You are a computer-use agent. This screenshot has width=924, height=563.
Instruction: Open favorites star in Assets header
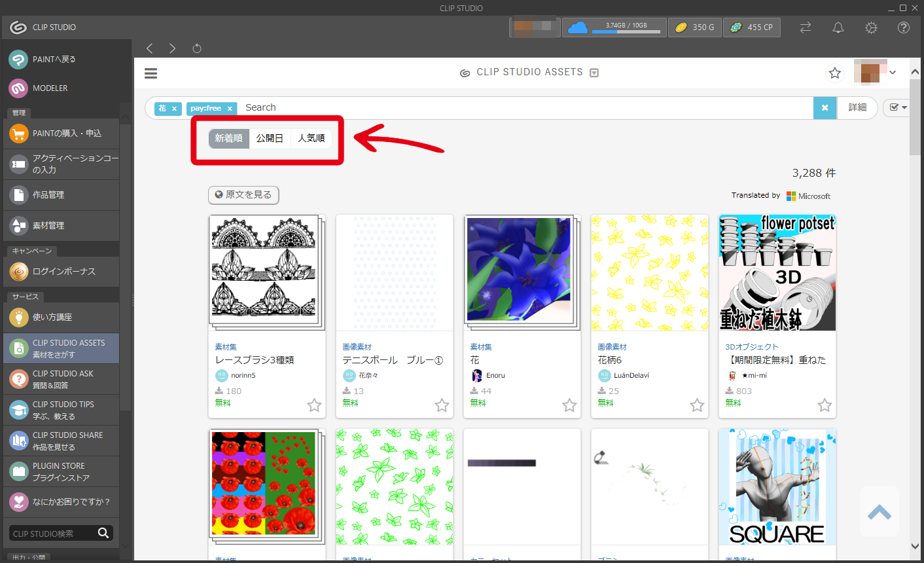pos(834,73)
